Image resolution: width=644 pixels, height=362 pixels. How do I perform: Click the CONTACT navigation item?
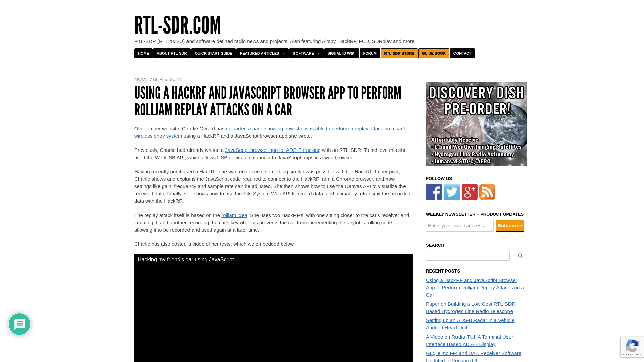coord(462,53)
